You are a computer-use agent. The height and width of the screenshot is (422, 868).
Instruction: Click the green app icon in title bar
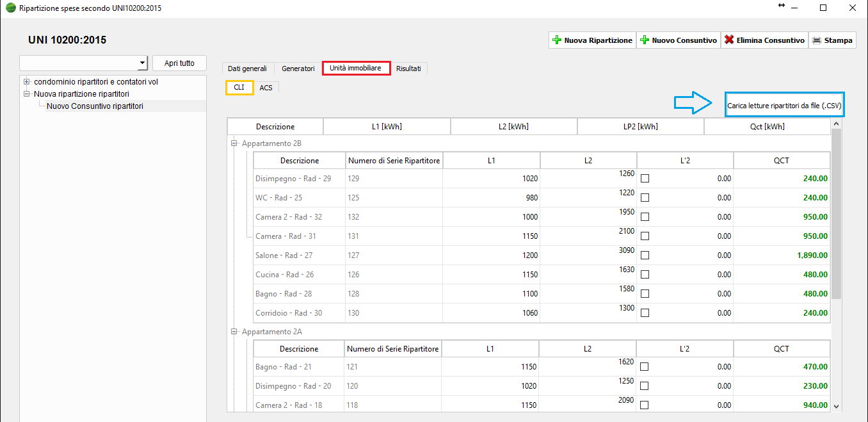point(10,8)
